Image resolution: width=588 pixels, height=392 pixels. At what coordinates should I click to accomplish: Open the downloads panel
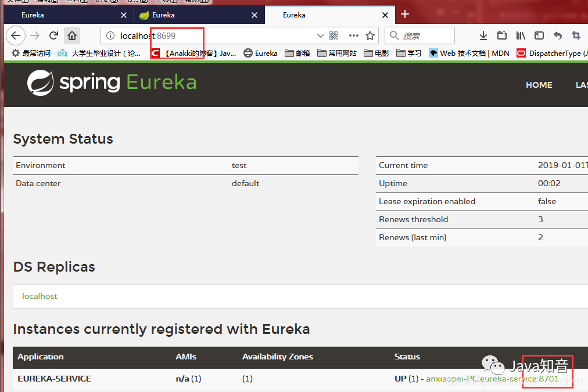(x=483, y=35)
